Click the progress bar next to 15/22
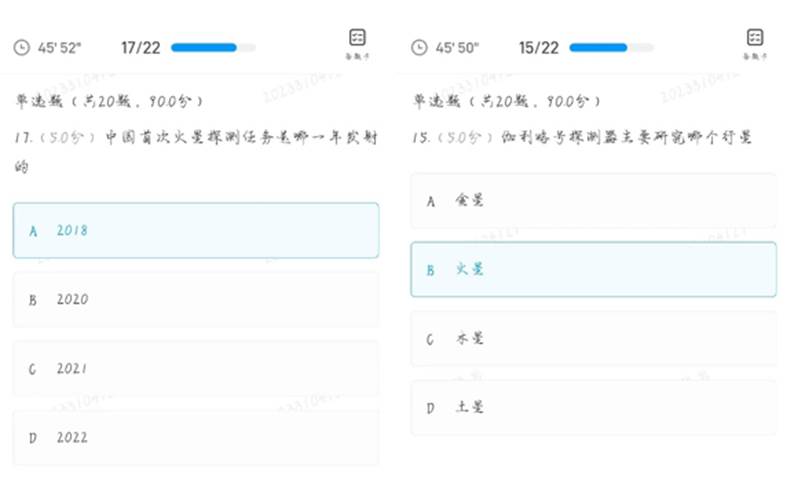This screenshot has width=794, height=479. (x=611, y=47)
